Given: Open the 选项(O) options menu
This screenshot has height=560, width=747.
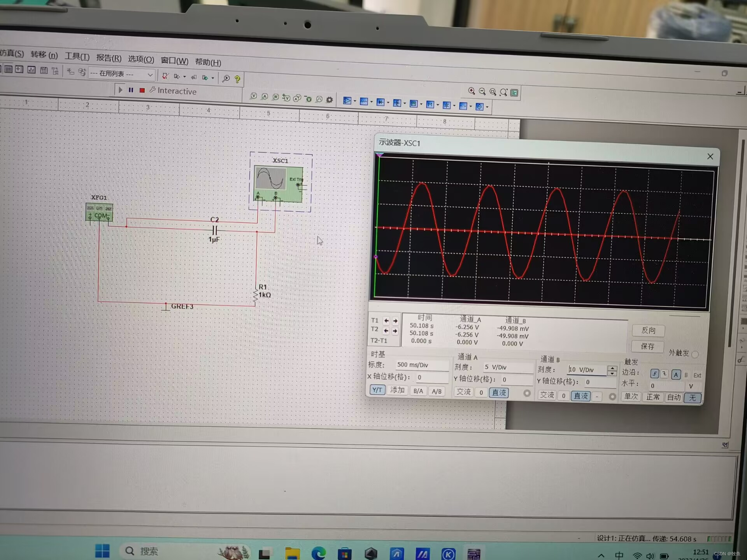Looking at the screenshot, I should point(141,59).
